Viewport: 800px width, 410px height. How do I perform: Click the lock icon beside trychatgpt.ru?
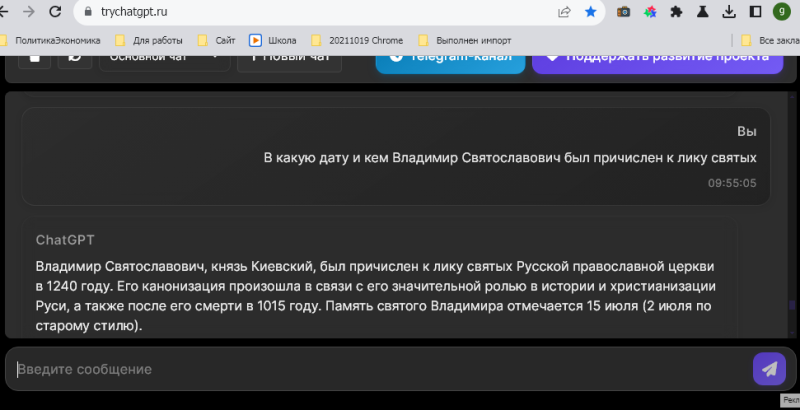click(88, 12)
